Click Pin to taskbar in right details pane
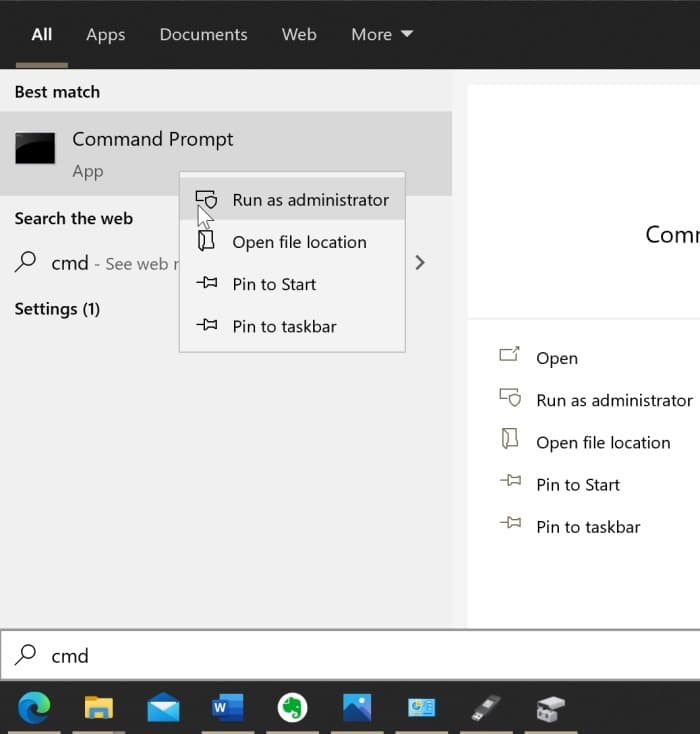Screen dimensions: 700x734 588,527
